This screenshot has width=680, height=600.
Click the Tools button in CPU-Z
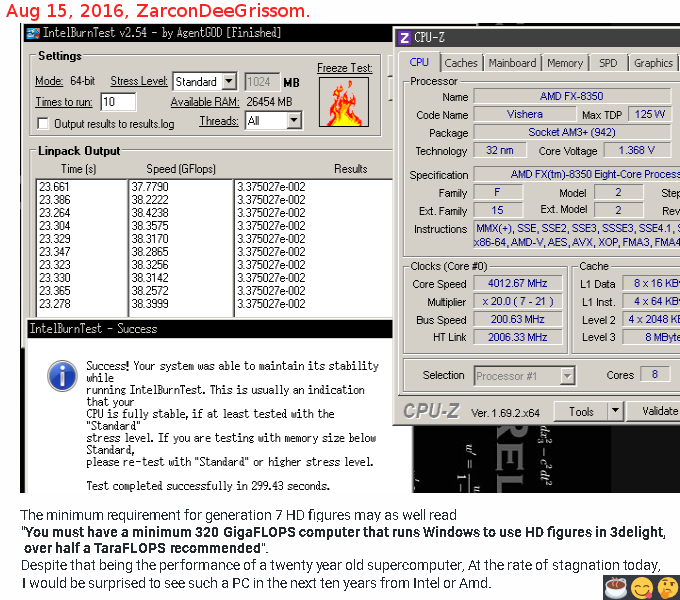coord(581,411)
